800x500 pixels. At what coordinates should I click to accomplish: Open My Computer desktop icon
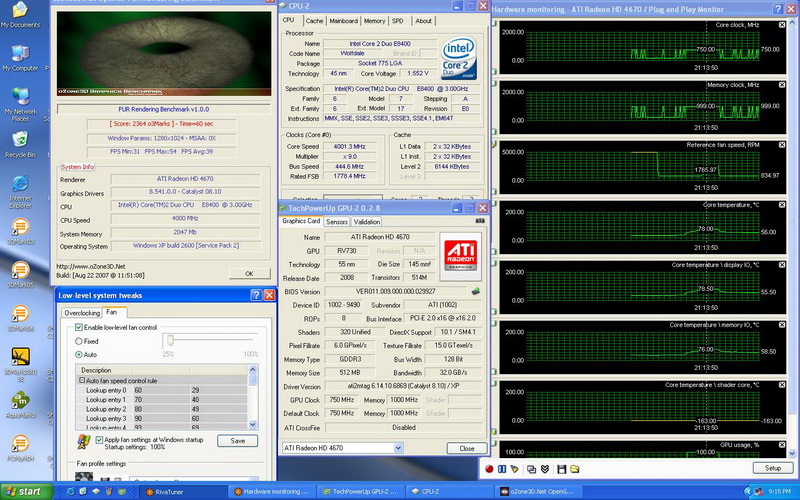pos(20,58)
